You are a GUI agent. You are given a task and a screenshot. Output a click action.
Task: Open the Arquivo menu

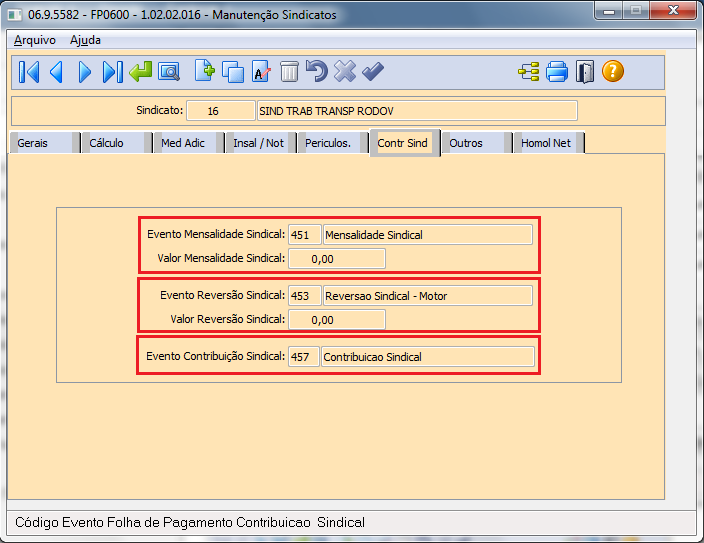[x=35, y=40]
